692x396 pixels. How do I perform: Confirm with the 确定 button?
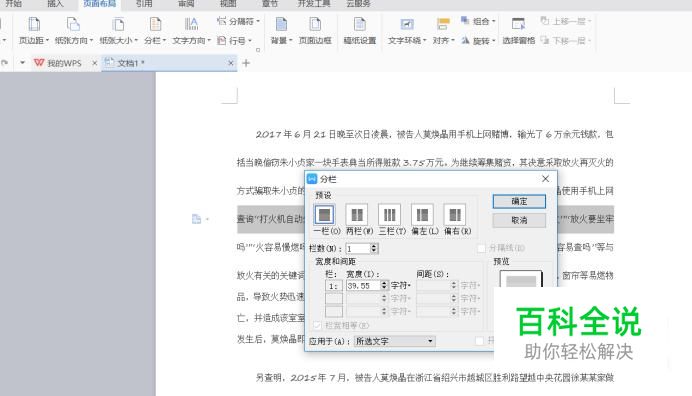(519, 201)
